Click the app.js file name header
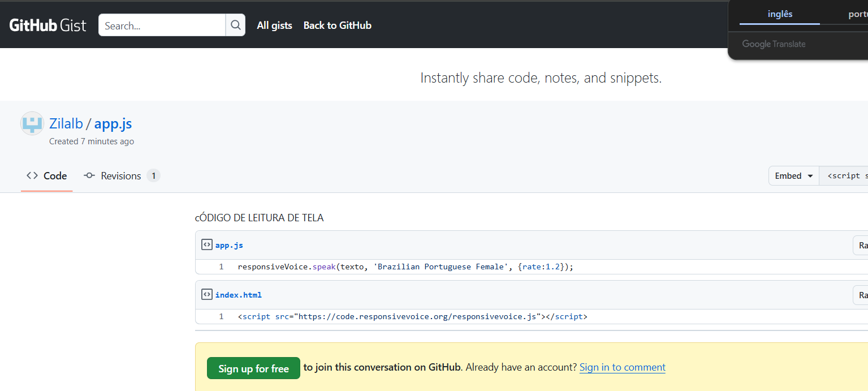Screen dimensions: 868x391 pyautogui.click(x=229, y=246)
